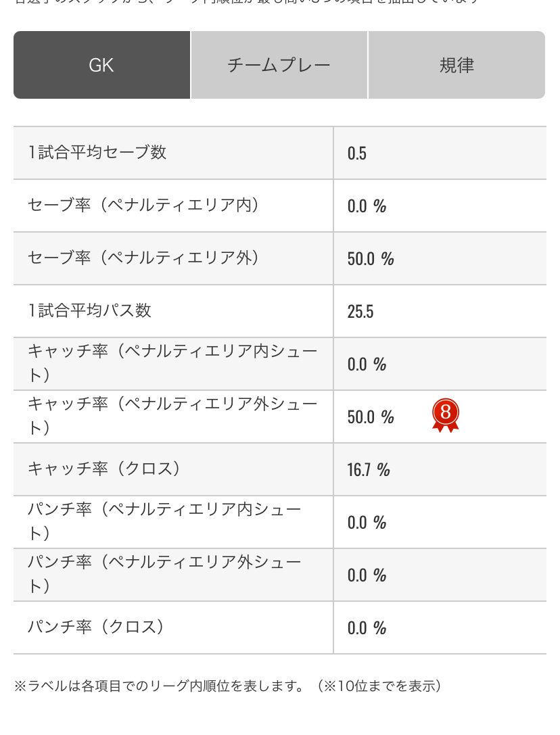The width and height of the screenshot is (560, 735).
Task: Click キャッチ率（ペナルティエリア内シュート） label
Action: pyautogui.click(x=172, y=363)
